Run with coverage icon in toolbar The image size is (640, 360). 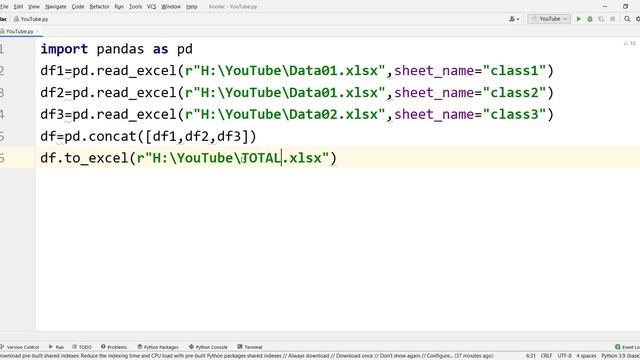[x=601, y=19]
